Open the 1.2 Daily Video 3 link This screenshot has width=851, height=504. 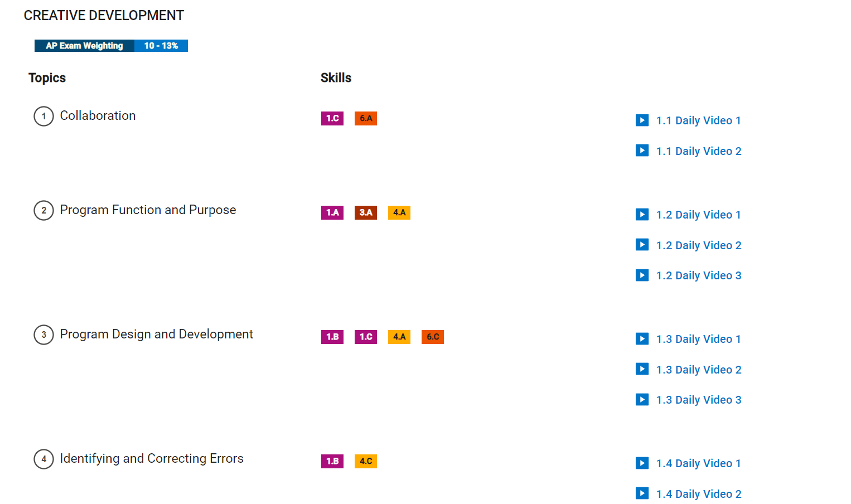pyautogui.click(x=699, y=275)
